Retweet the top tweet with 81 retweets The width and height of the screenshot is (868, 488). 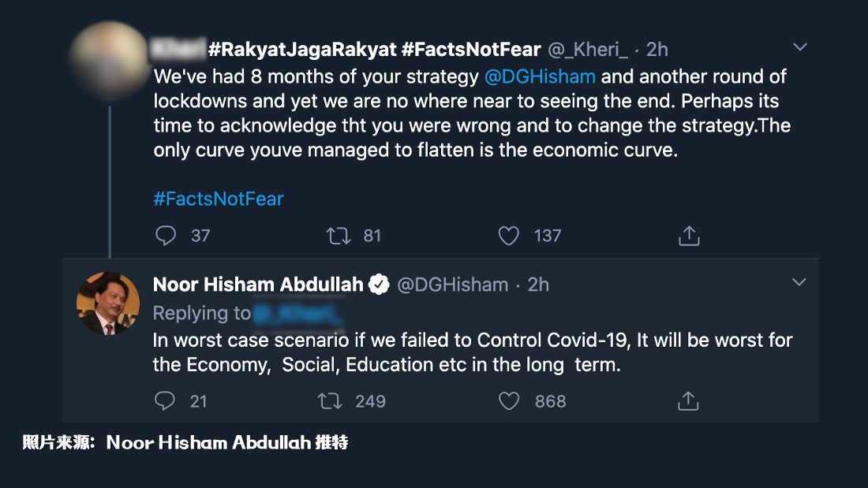[339, 235]
